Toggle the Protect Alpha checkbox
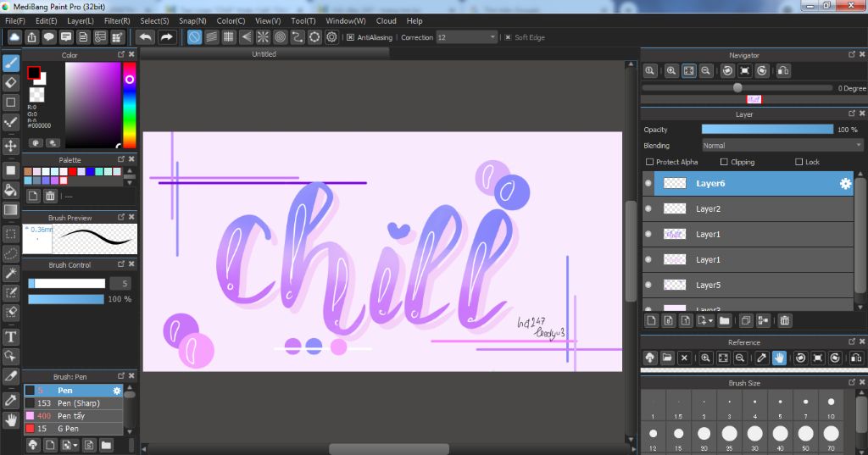Screen dimensions: 868x455 pos(650,162)
